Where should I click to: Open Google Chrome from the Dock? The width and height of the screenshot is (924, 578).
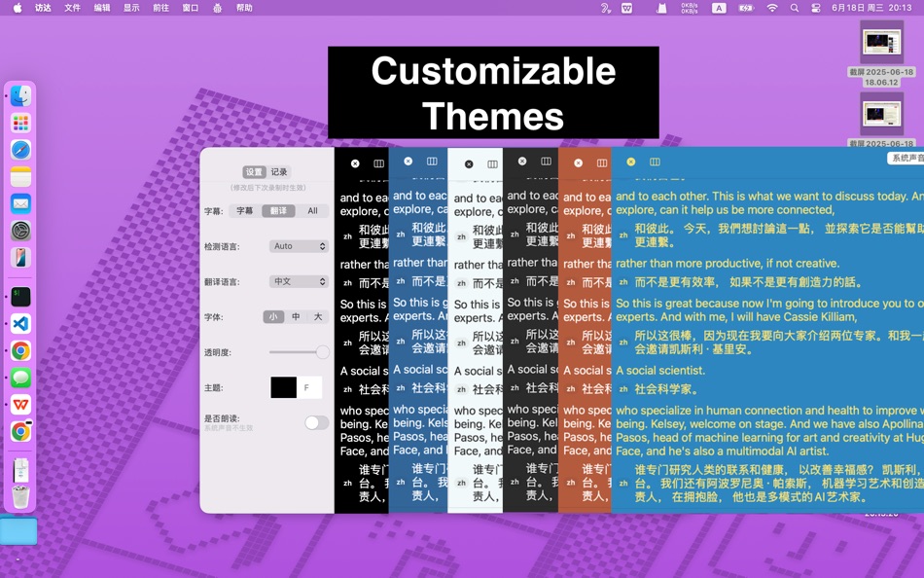pos(21,350)
